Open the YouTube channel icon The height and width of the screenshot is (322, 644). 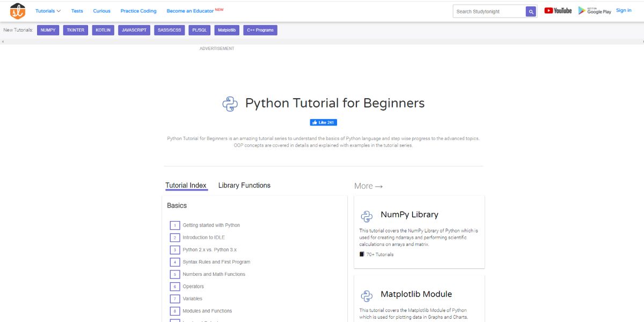coord(558,10)
